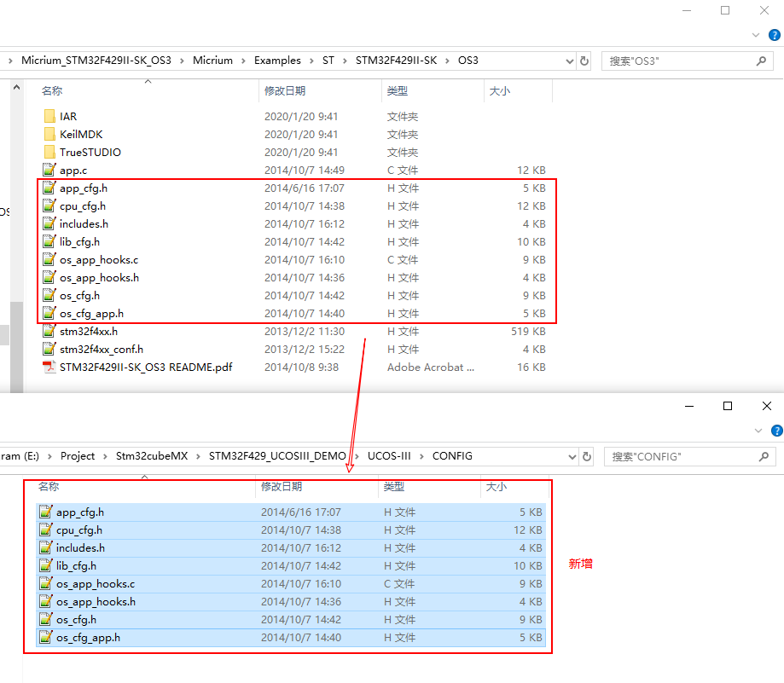
Task: Navigate to ST breadcrumb folder
Action: pyautogui.click(x=328, y=61)
